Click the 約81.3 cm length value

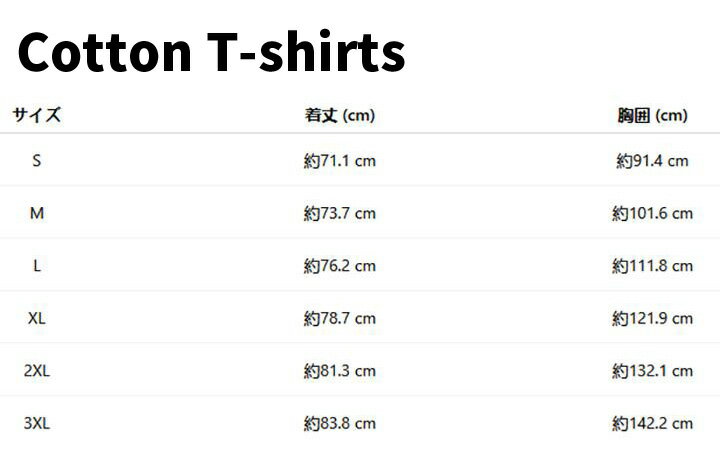[x=340, y=371]
